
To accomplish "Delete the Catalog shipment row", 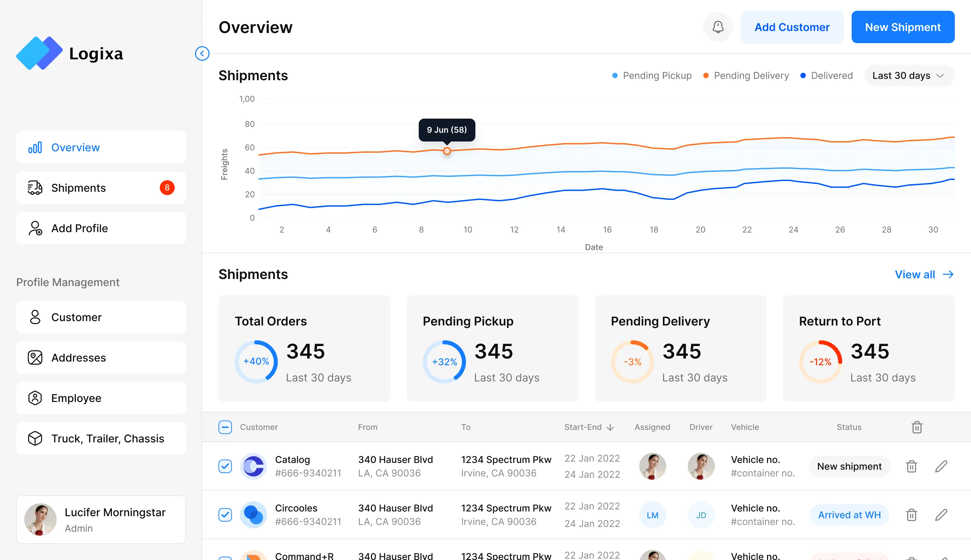I will click(911, 466).
